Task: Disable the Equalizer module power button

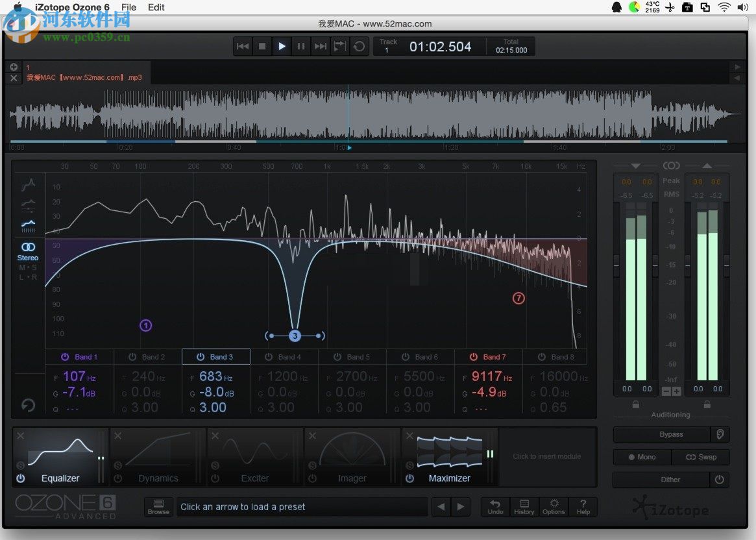Action: 21,478
